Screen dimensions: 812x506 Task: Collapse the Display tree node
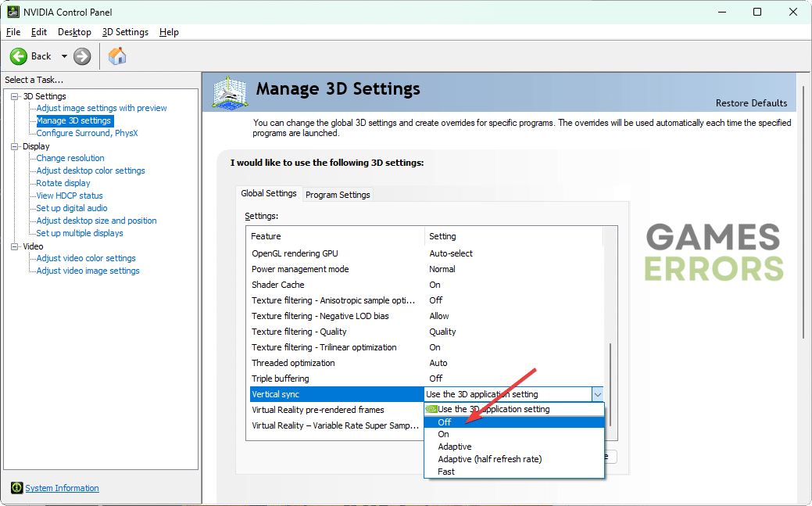click(x=15, y=146)
